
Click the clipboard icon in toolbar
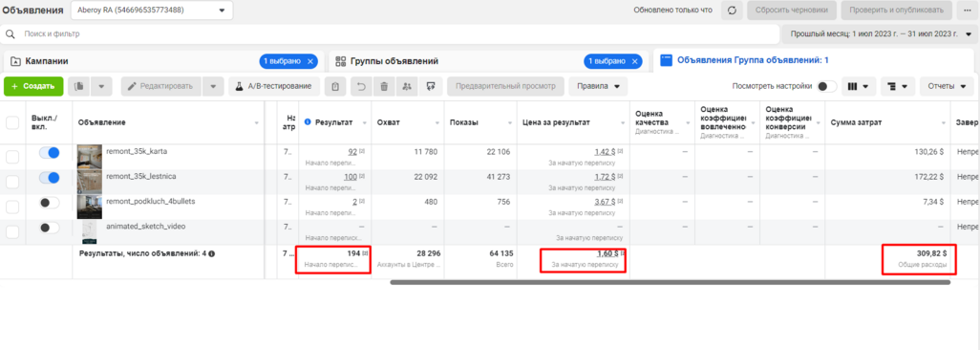(x=335, y=86)
